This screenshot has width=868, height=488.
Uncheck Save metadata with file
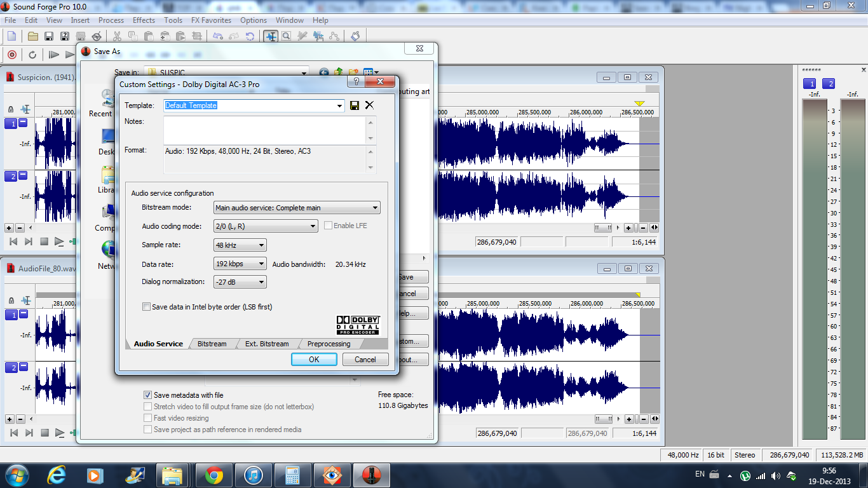coord(148,395)
